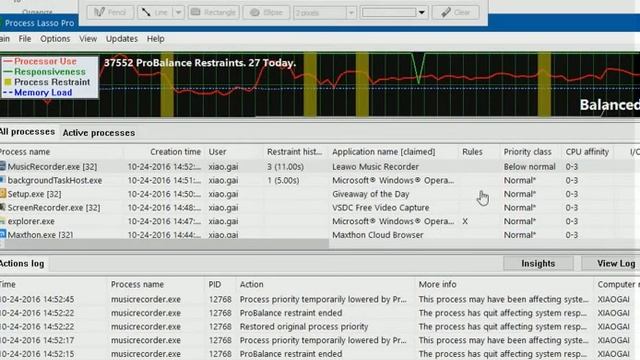Screen dimensions: 640x360
Task: Select the Line drawing tool
Action: coord(155,12)
